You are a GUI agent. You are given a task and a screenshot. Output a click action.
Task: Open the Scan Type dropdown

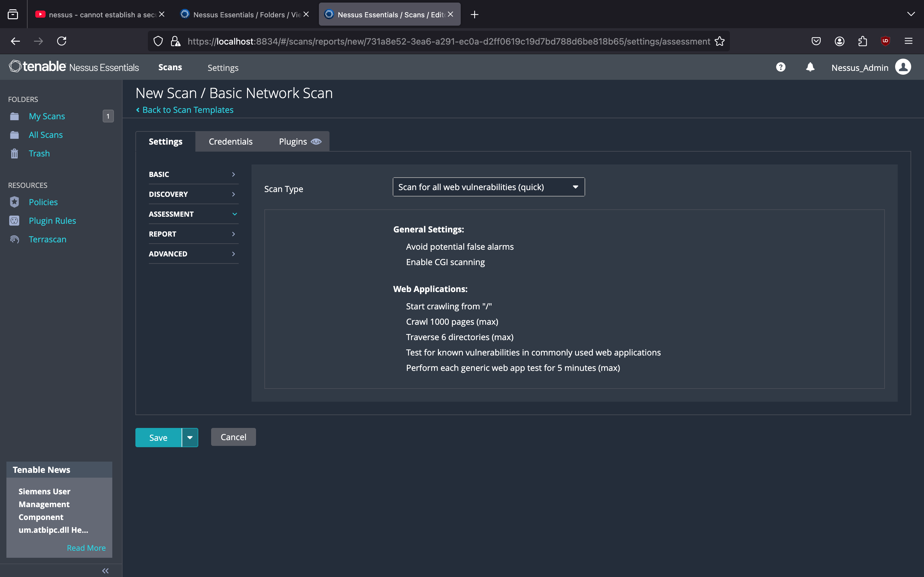488,187
